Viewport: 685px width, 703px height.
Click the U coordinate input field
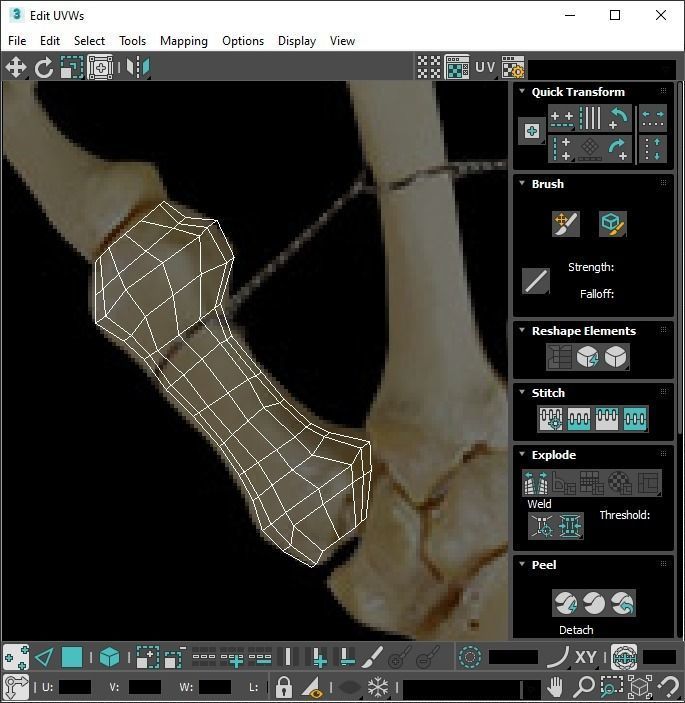click(x=75, y=687)
